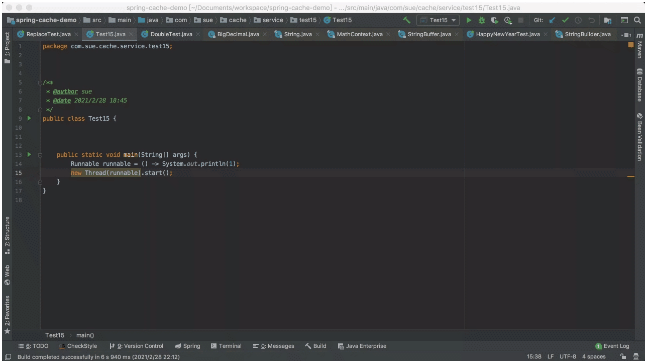The width and height of the screenshot is (645, 361).
Task: Change UTF-8 file encoding
Action: point(568,356)
